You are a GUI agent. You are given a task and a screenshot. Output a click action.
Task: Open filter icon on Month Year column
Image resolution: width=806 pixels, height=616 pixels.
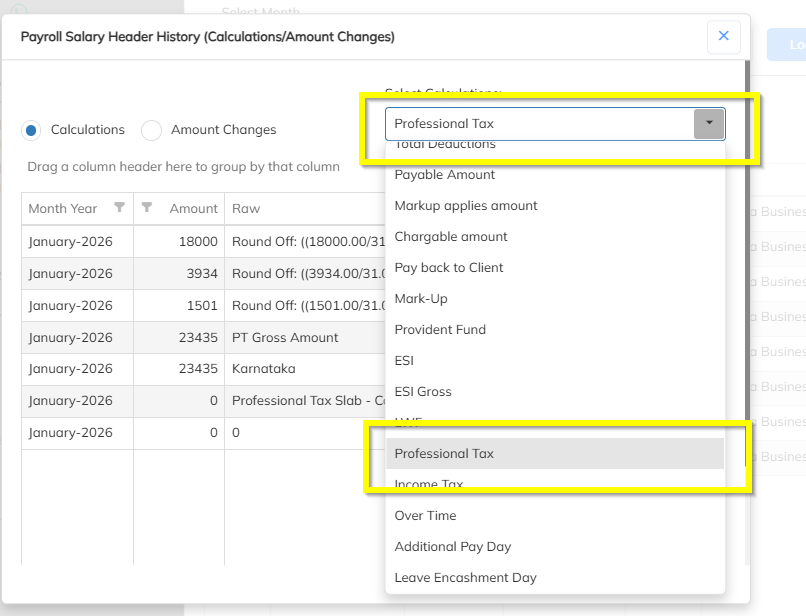[120, 208]
